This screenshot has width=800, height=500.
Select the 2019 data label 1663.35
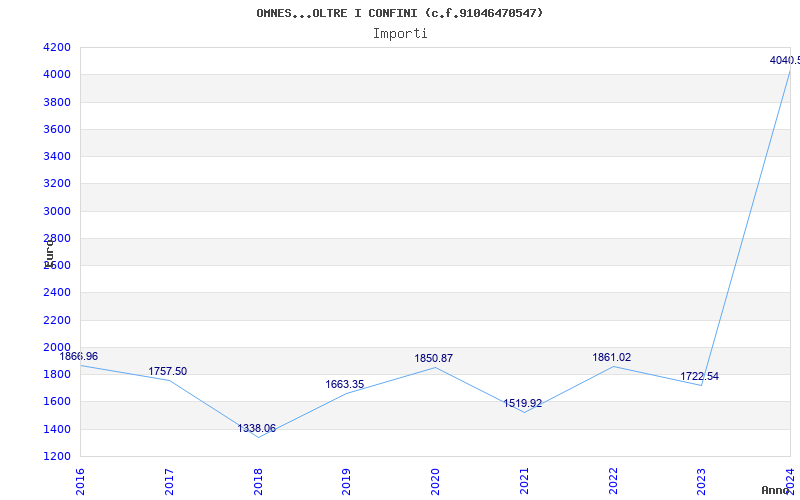[344, 384]
